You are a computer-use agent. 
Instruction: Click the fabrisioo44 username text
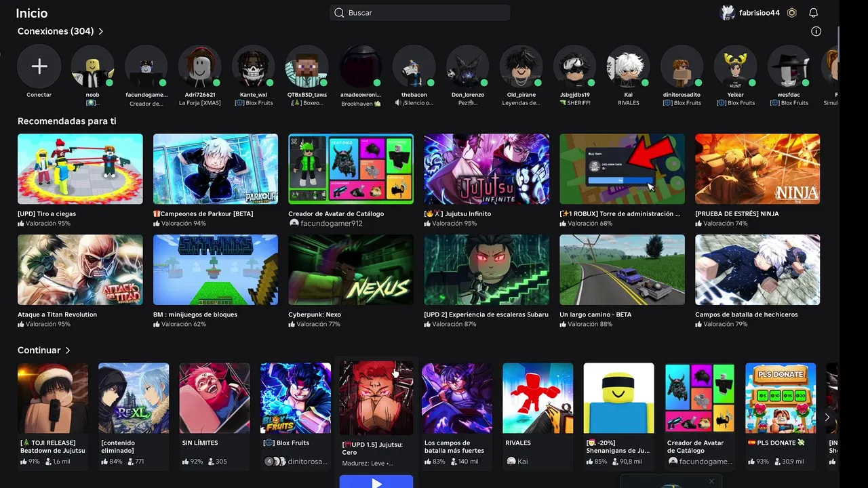click(759, 13)
